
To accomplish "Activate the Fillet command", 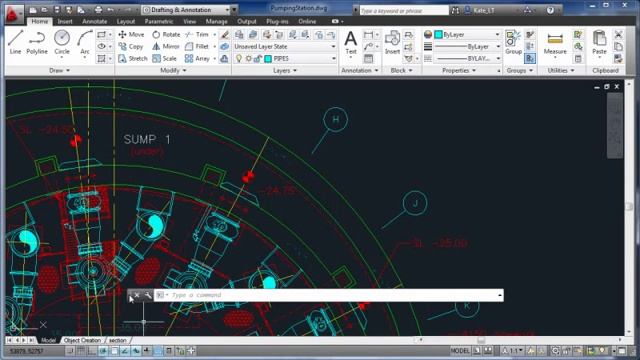I will [x=197, y=47].
